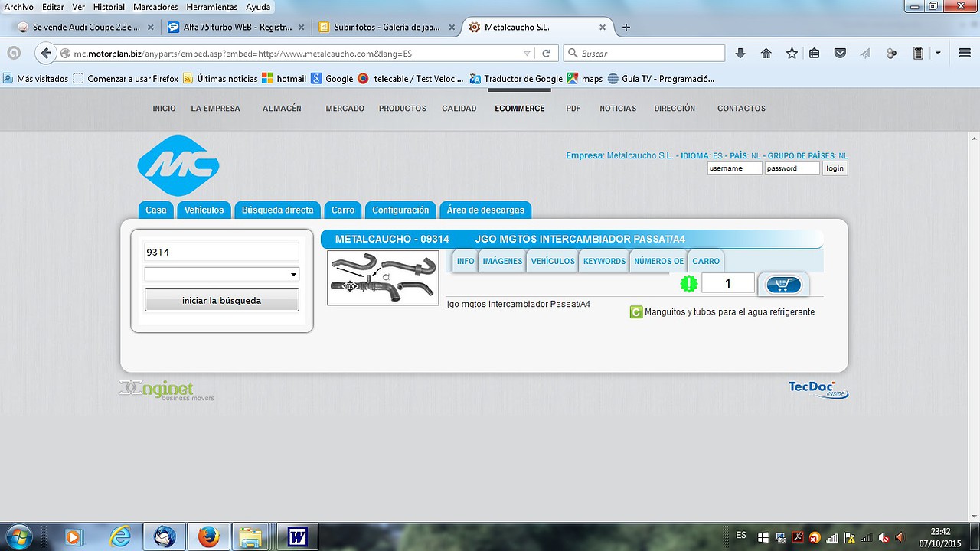980x551 pixels.
Task: Click the hose set product thumbnail
Action: point(383,278)
